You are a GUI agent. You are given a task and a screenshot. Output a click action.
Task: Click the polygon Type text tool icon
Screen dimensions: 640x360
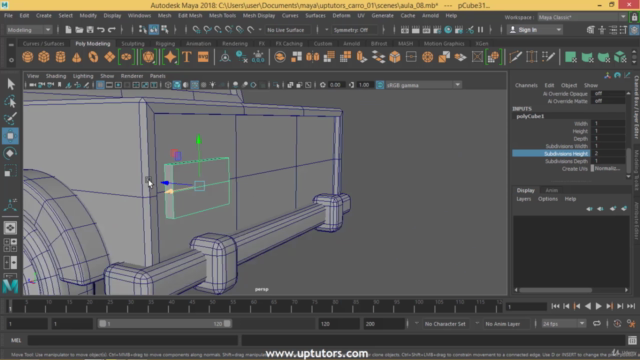pos(187,57)
